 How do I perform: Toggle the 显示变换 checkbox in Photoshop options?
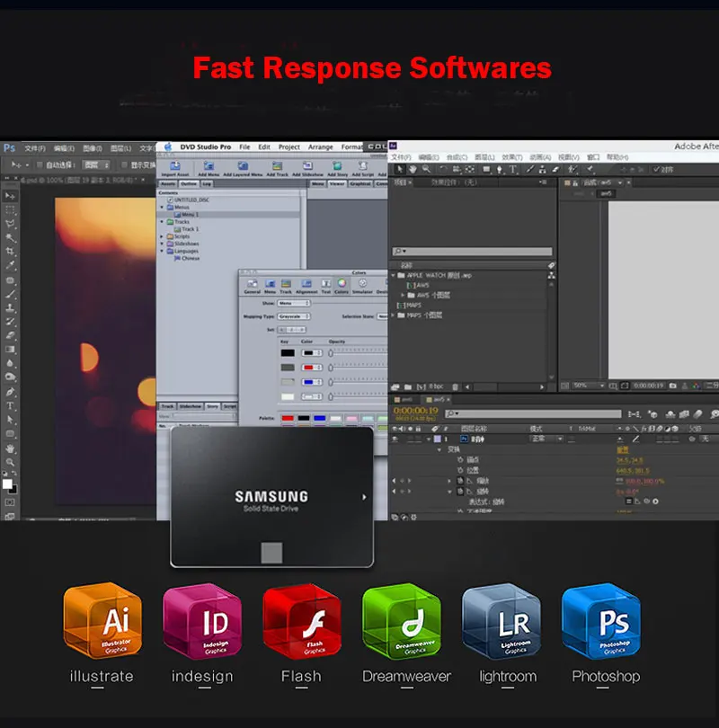[124, 164]
